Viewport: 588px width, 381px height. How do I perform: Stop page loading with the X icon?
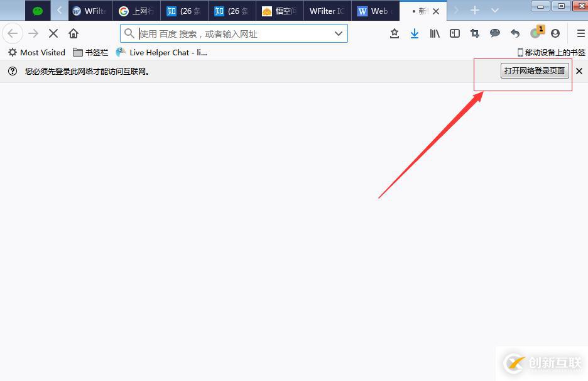pos(53,33)
